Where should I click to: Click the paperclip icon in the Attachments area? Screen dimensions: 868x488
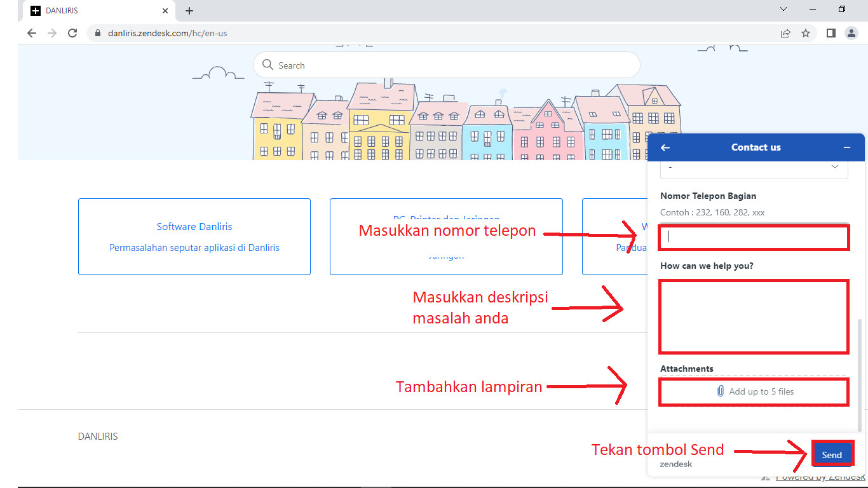(719, 391)
